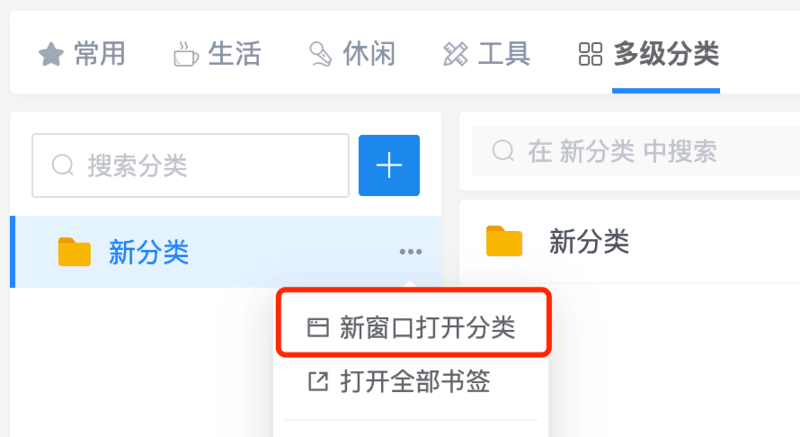Click the 休闲 tab icon

click(321, 54)
